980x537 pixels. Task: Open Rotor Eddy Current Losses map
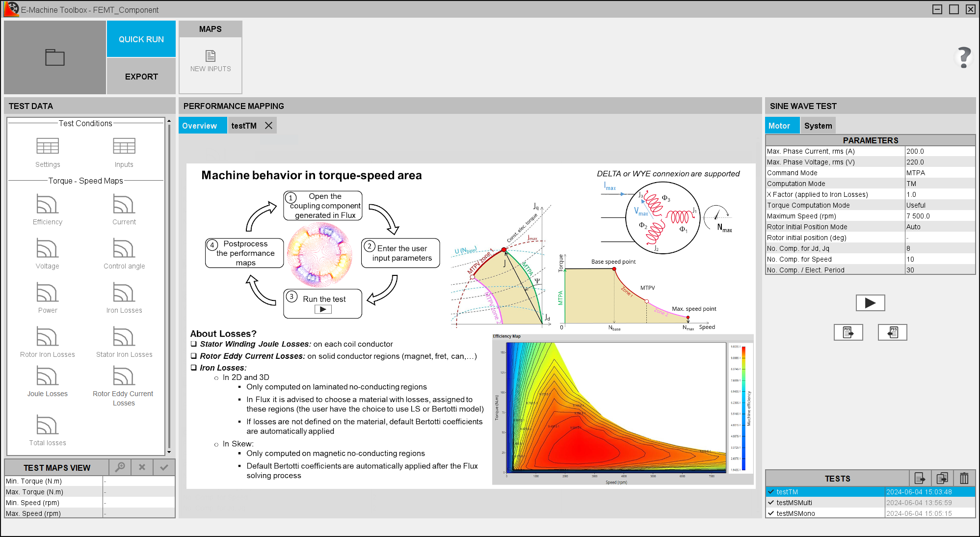124,376
